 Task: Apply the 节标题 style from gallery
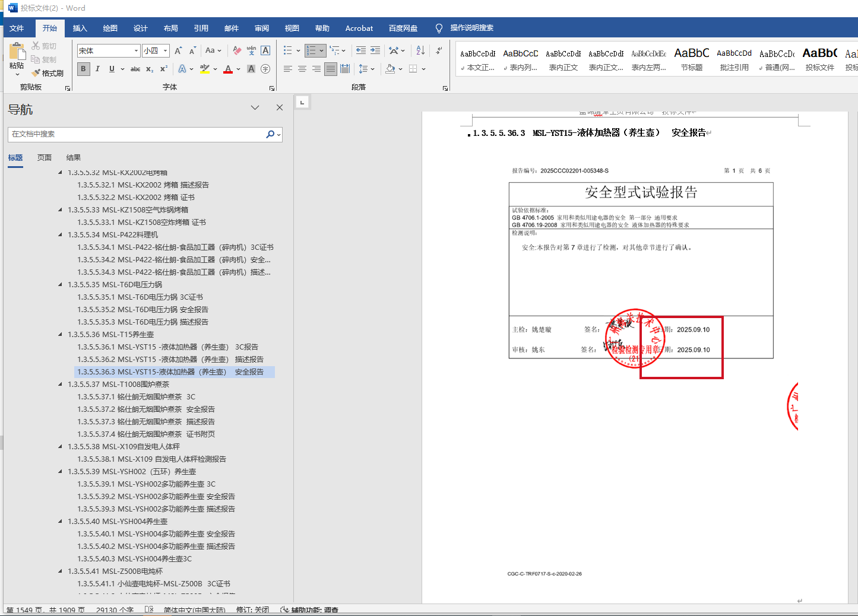point(692,59)
